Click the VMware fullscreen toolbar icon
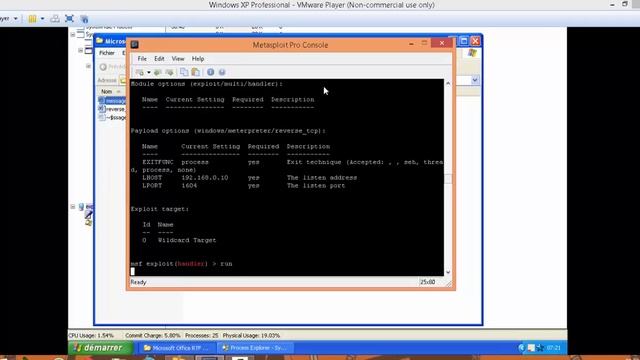640x360 pixels. click(69, 18)
